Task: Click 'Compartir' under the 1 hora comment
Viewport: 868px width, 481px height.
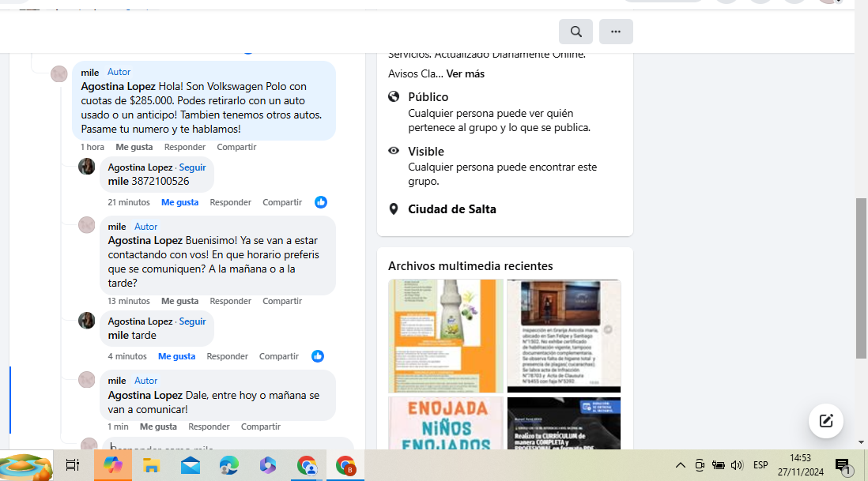Action: (236, 147)
